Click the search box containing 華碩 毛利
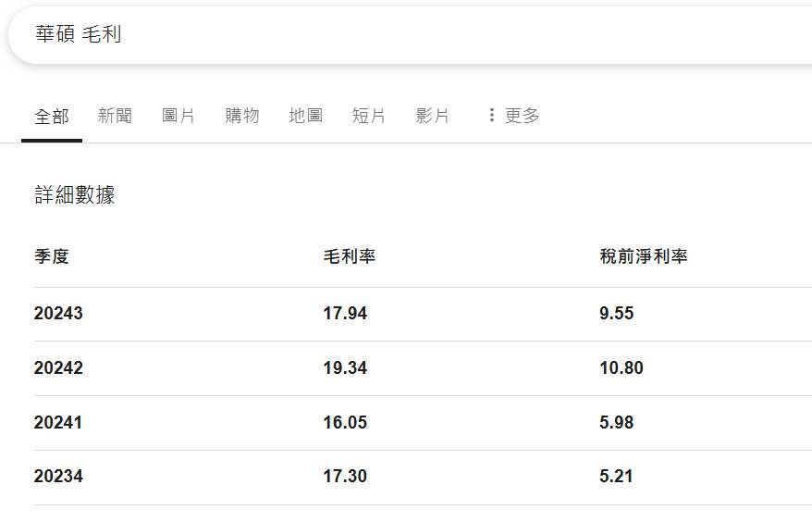 407,35
